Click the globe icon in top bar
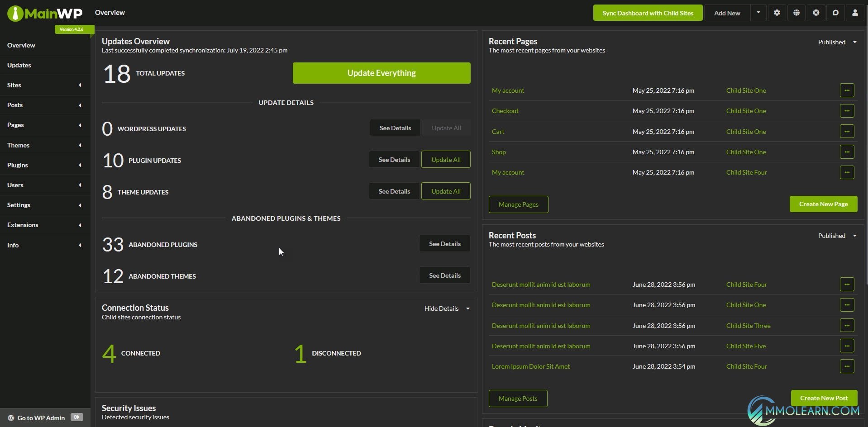868x427 pixels. pos(796,13)
